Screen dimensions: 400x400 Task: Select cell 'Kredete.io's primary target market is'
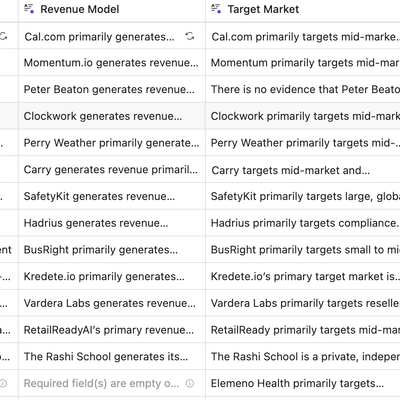click(303, 276)
